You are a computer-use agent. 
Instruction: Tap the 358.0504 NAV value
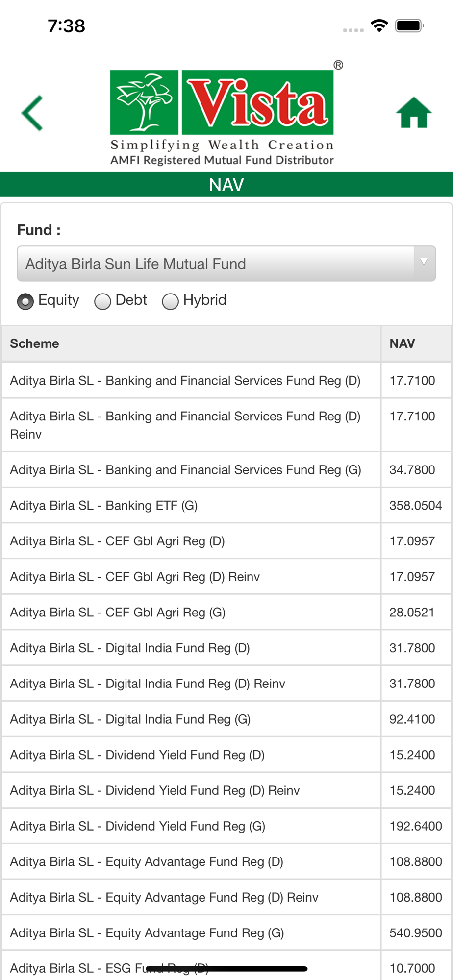click(415, 505)
